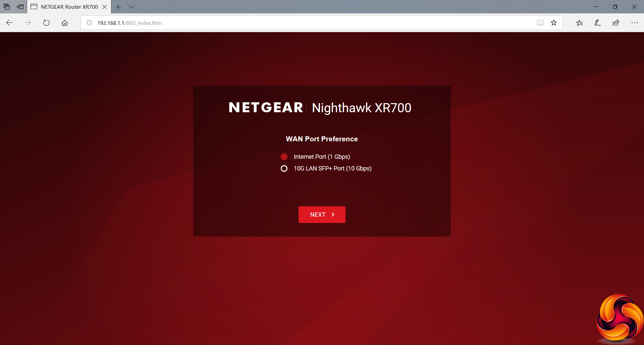Screen dimensions: 644x345
Task: Click the NEXT button
Action: (x=322, y=215)
